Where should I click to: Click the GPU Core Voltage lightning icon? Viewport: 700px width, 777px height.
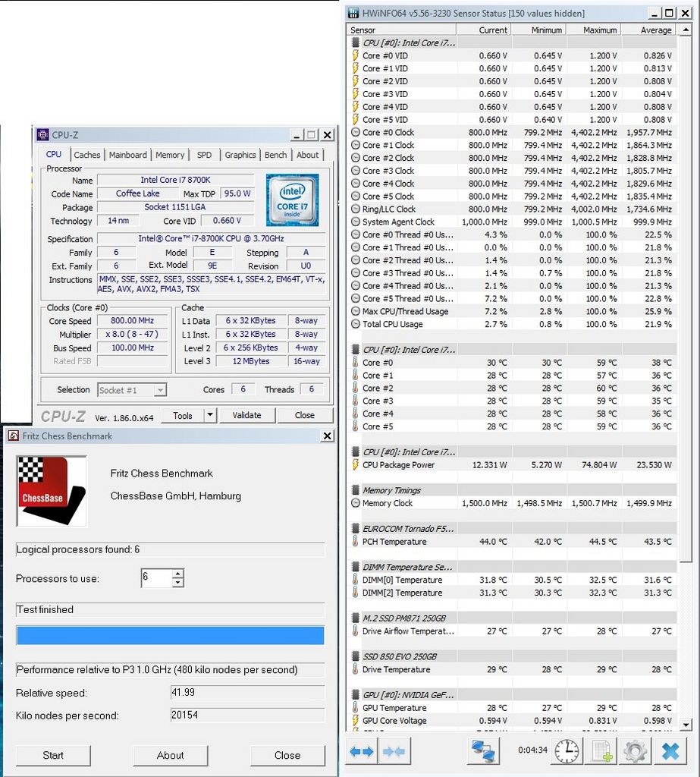pos(355,721)
